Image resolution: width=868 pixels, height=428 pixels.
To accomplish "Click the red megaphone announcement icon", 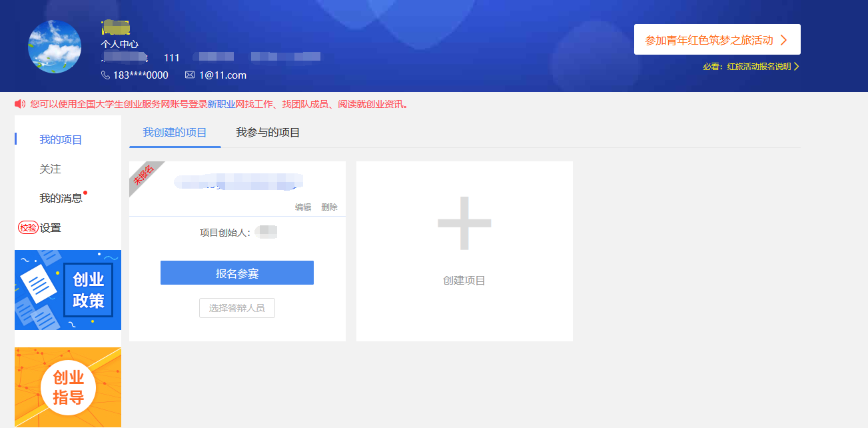I will pyautogui.click(x=20, y=104).
